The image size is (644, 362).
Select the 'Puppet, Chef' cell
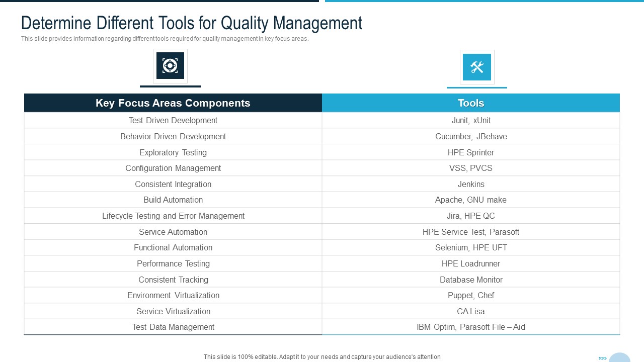click(x=471, y=295)
